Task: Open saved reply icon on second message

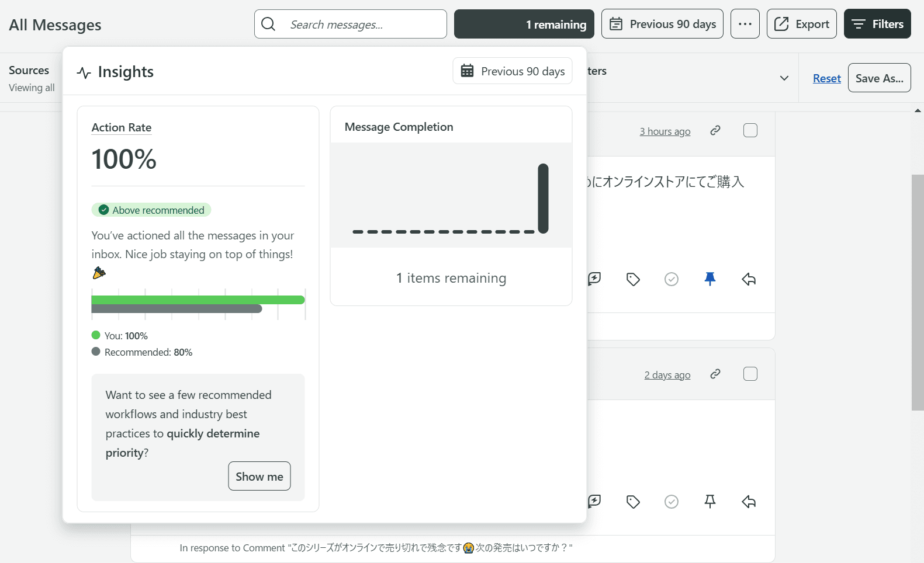Action: (594, 501)
